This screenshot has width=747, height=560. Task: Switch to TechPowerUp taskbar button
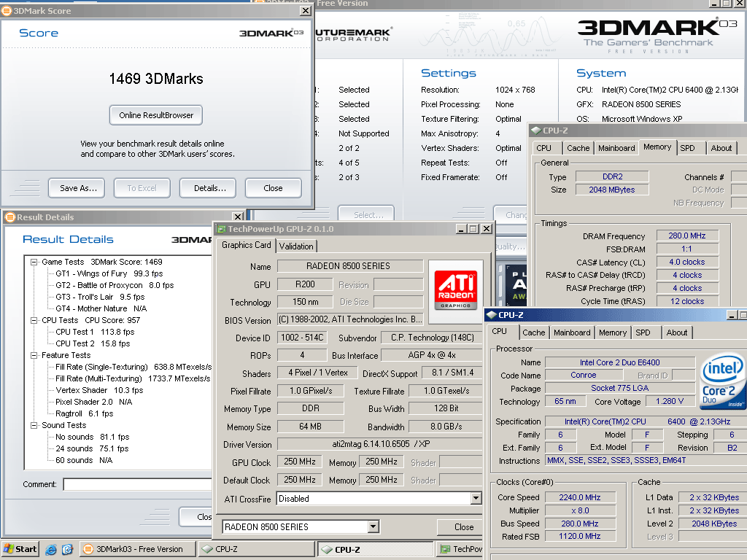tap(460, 549)
